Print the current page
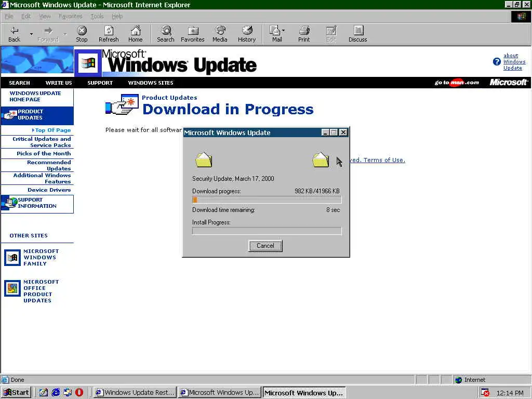The width and height of the screenshot is (532, 399). (x=304, y=34)
